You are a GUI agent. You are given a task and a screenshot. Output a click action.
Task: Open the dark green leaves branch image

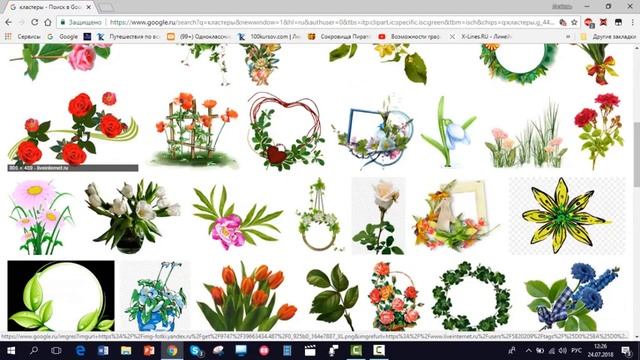tap(333, 296)
